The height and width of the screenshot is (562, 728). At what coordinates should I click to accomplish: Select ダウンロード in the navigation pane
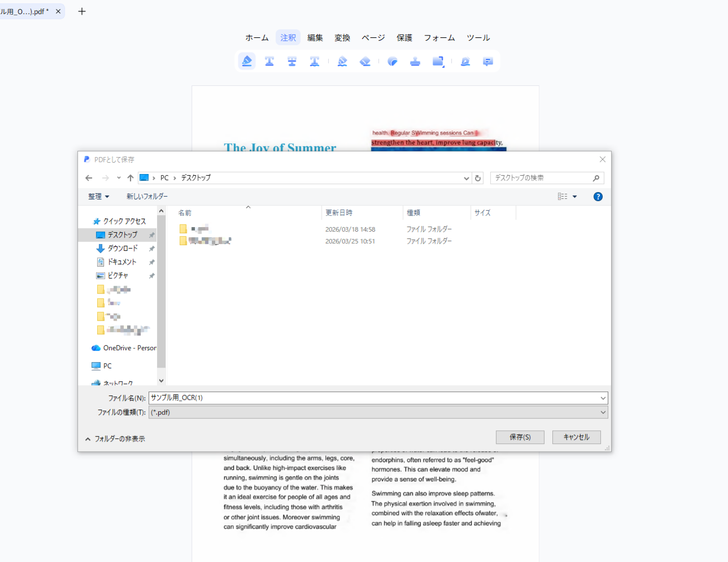(x=123, y=249)
